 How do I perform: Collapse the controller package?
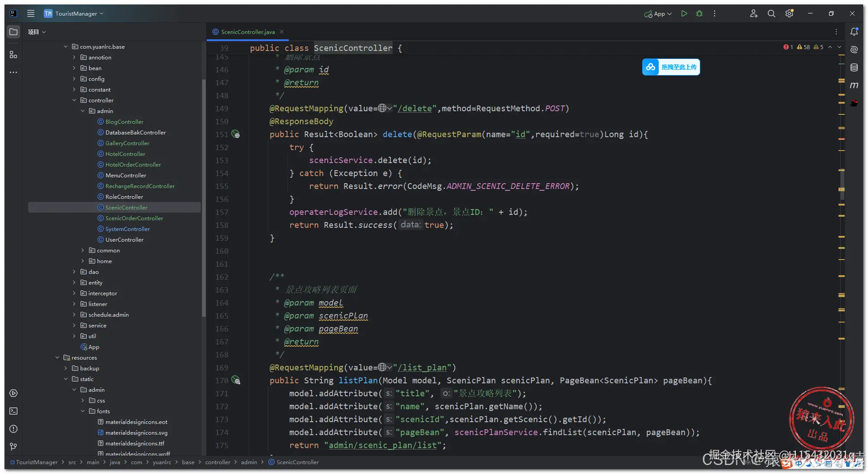pyautogui.click(x=74, y=100)
